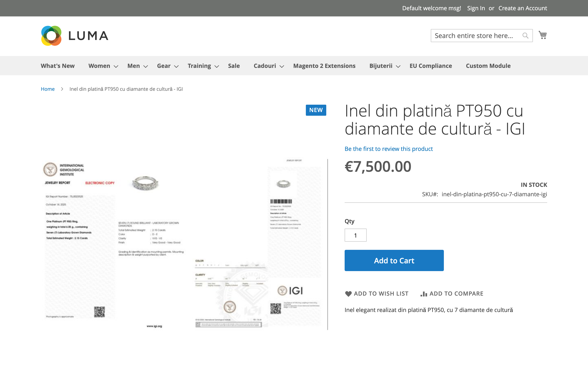Open the shopping cart icon
Image resolution: width=588 pixels, height=368 pixels.
542,35
